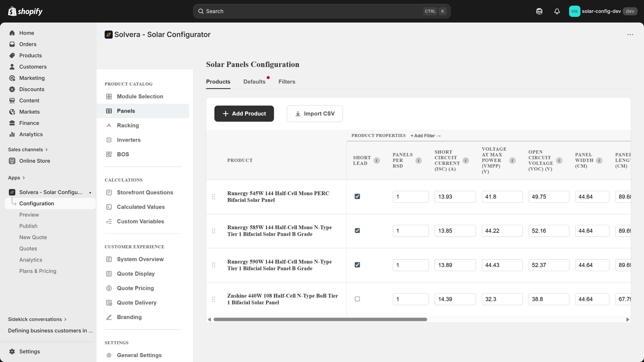Viewport: 644px width, 362px height.
Task: Click Isc field 13.93 for Runergy 545W
Action: point(455,197)
